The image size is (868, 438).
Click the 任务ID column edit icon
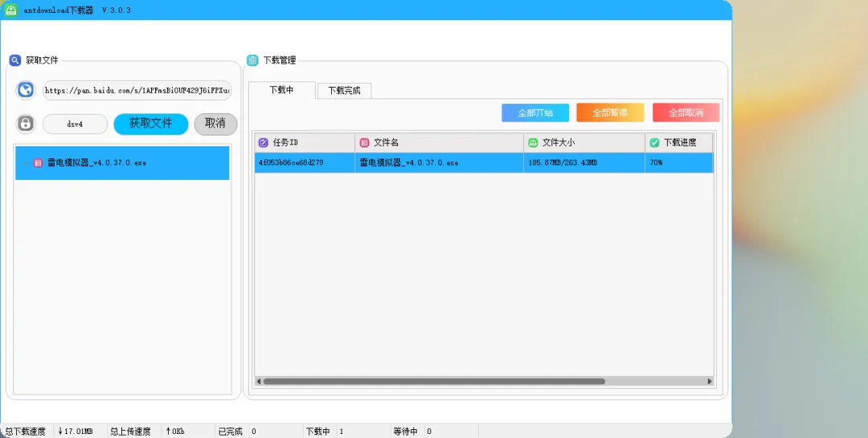(x=264, y=143)
